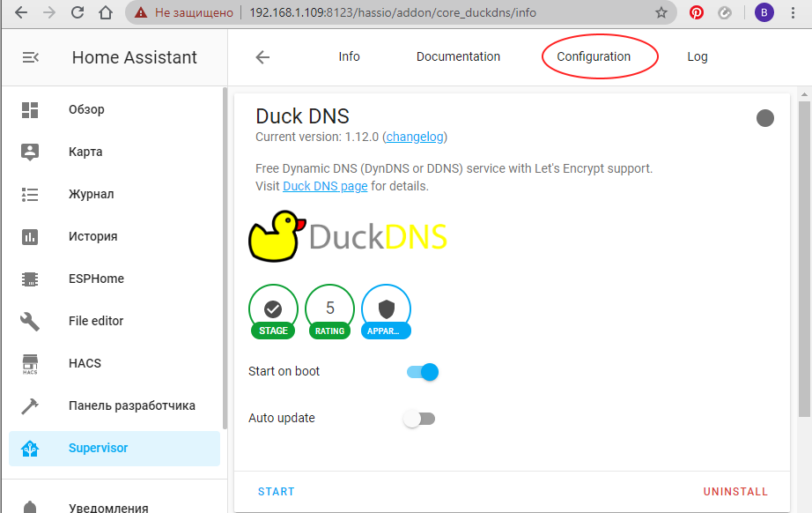
Task: Open File editor via its wrench icon
Action: 30,321
